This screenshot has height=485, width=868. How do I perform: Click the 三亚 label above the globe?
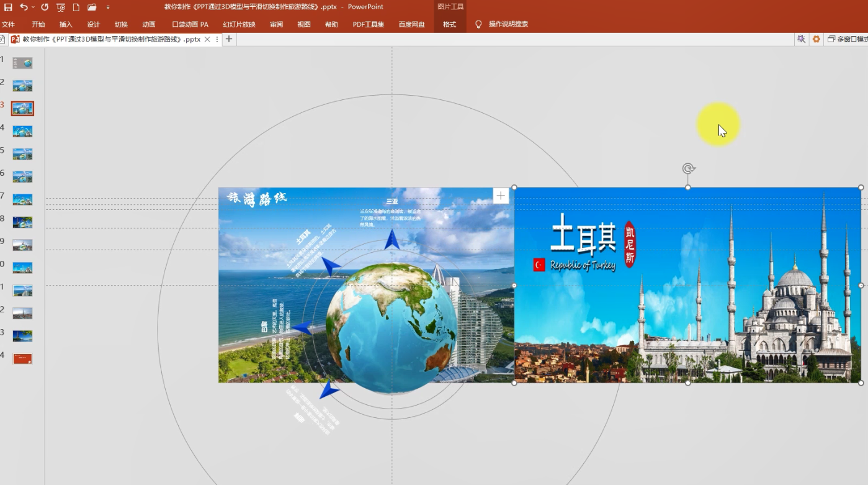pyautogui.click(x=391, y=201)
